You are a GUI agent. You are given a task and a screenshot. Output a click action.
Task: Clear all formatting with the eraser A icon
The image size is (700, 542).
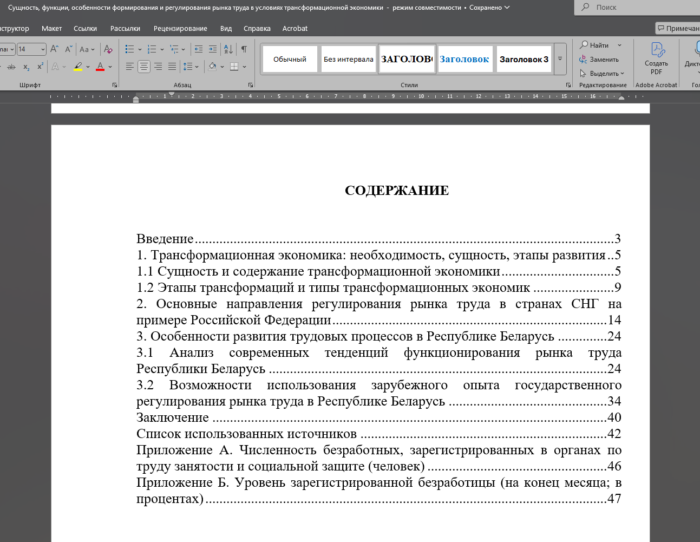coord(108,49)
